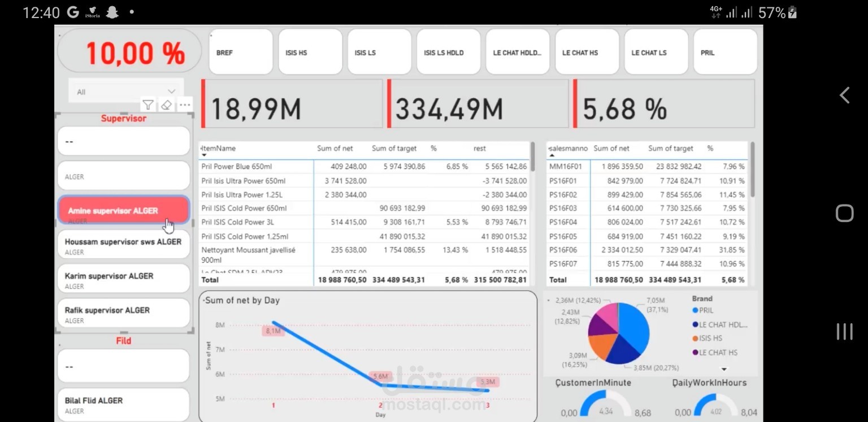This screenshot has width=868, height=422.
Task: Click the filter funnel icon above Supervisor
Action: tap(148, 105)
